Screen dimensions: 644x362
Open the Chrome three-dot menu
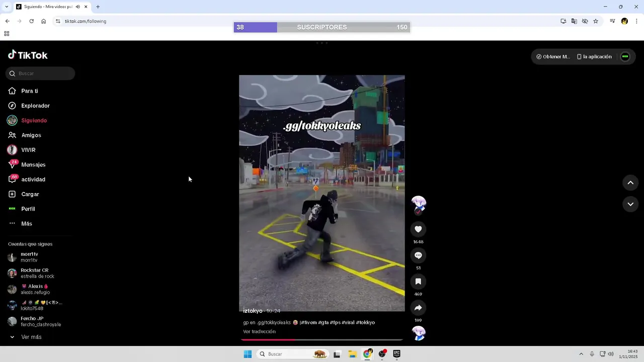pyautogui.click(x=637, y=21)
